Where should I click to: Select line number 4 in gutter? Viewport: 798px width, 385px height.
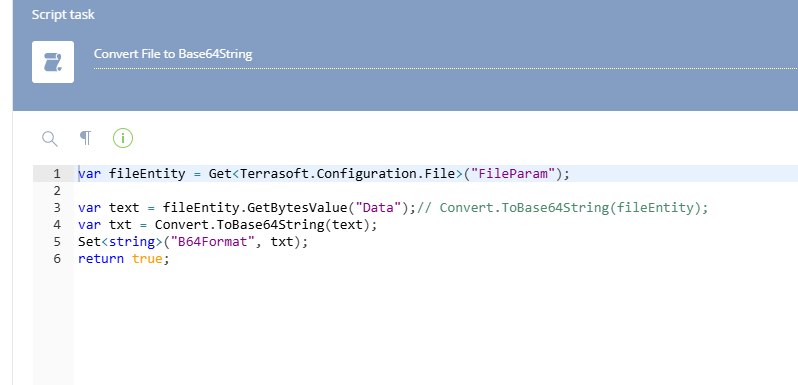pos(56,225)
